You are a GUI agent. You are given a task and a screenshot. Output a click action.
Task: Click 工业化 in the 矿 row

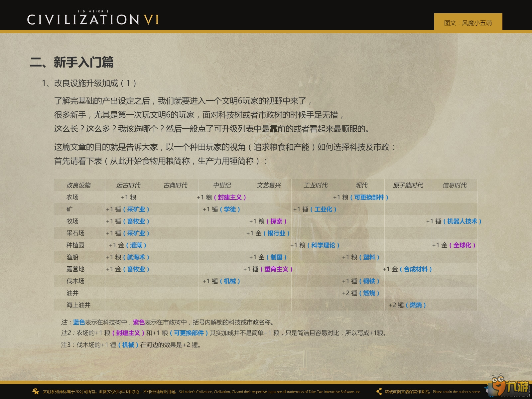click(324, 209)
